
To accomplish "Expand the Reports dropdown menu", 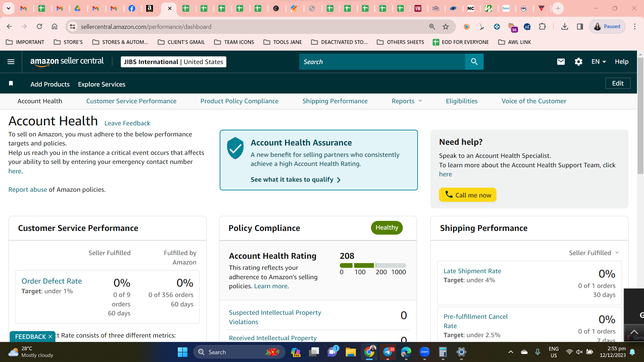I will 407,101.
